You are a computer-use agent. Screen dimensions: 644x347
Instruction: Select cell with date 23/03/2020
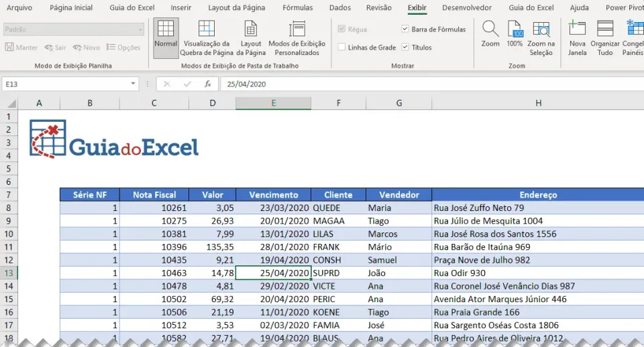(x=274, y=208)
